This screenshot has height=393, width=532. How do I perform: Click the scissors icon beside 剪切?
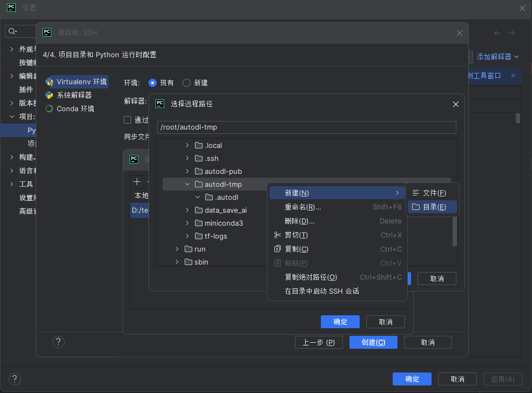click(278, 235)
